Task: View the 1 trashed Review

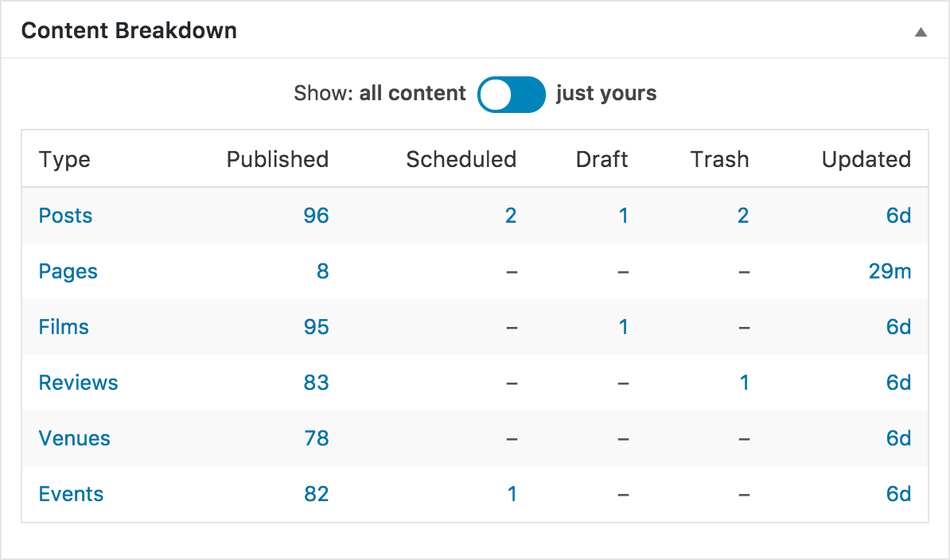Action: click(744, 383)
